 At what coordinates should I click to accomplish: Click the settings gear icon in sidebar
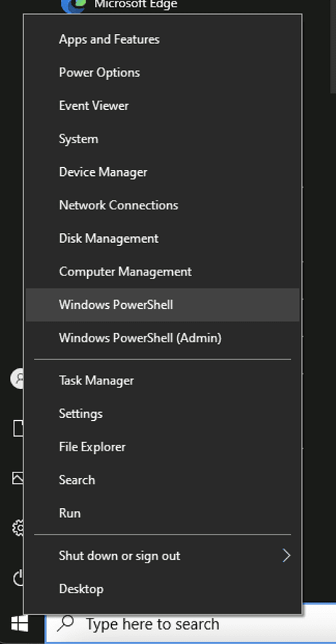pyautogui.click(x=19, y=528)
